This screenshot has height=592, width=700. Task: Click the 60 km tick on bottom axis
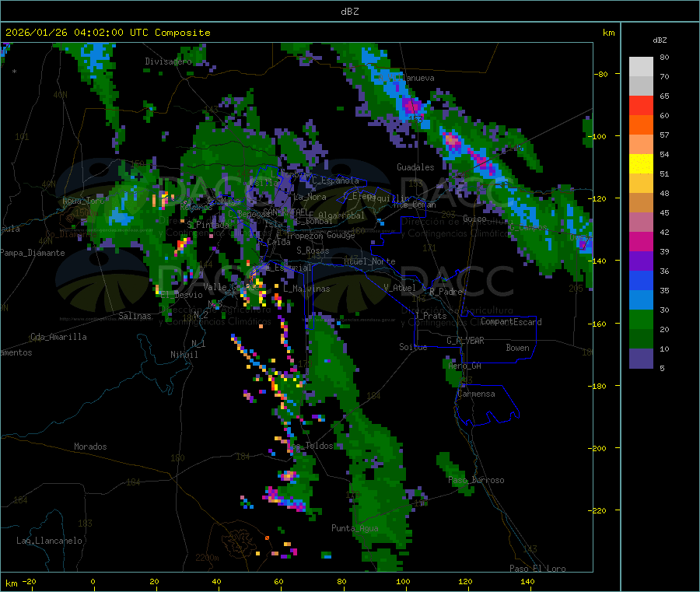278,581
